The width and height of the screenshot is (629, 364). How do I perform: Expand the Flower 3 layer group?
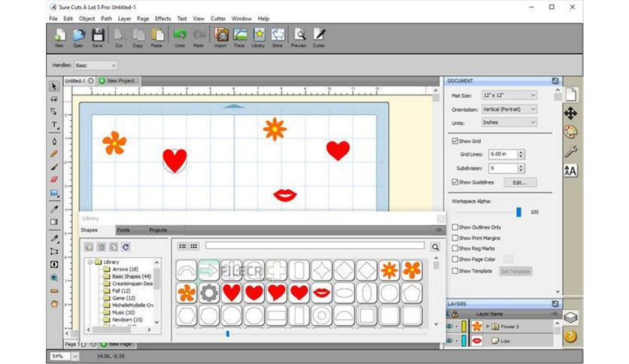pyautogui.click(x=488, y=326)
